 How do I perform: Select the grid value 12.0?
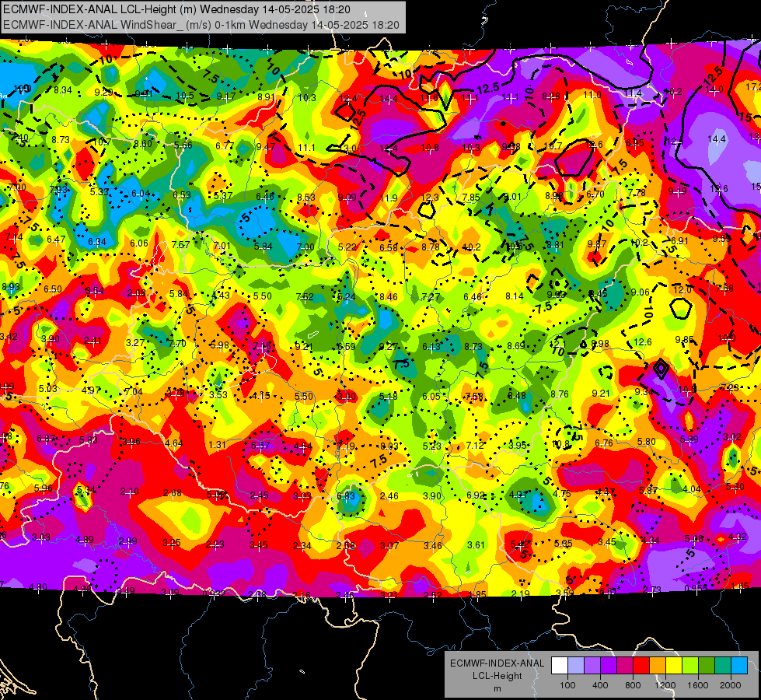click(x=682, y=289)
